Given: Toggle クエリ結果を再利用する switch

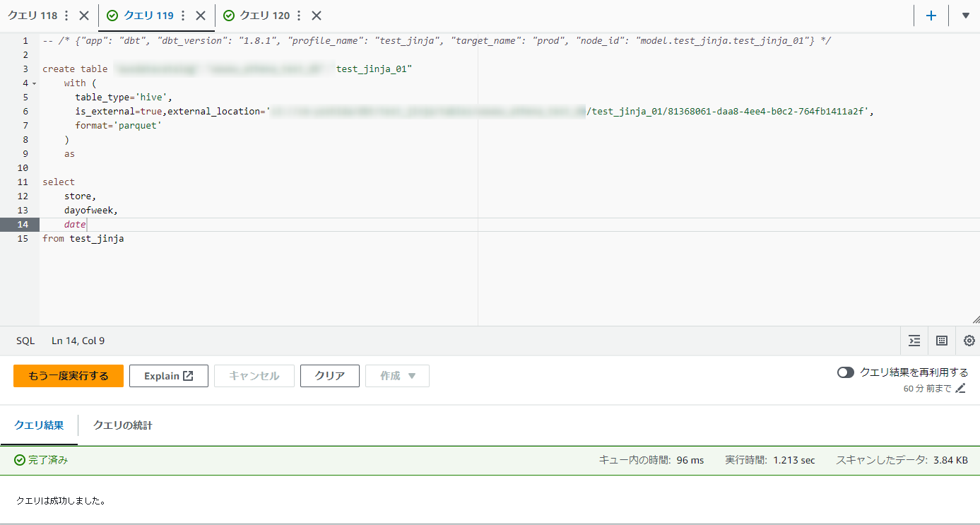Looking at the screenshot, I should click(846, 372).
